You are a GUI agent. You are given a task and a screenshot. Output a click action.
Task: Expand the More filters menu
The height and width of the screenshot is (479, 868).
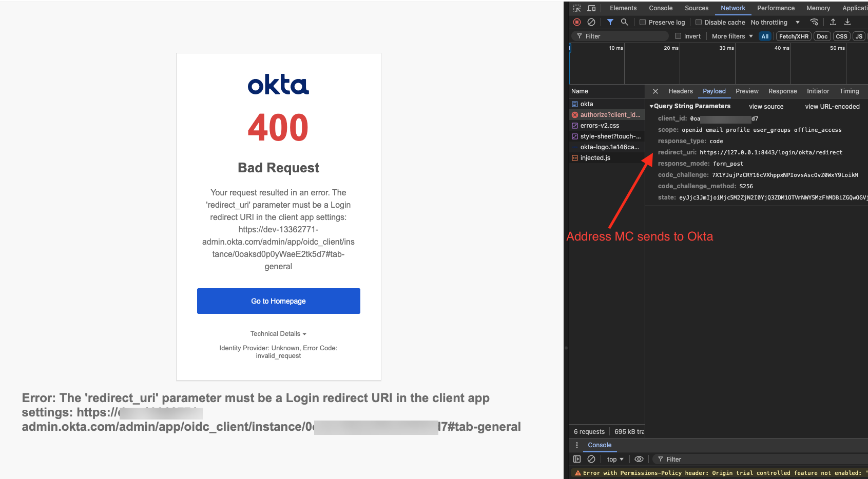click(732, 36)
